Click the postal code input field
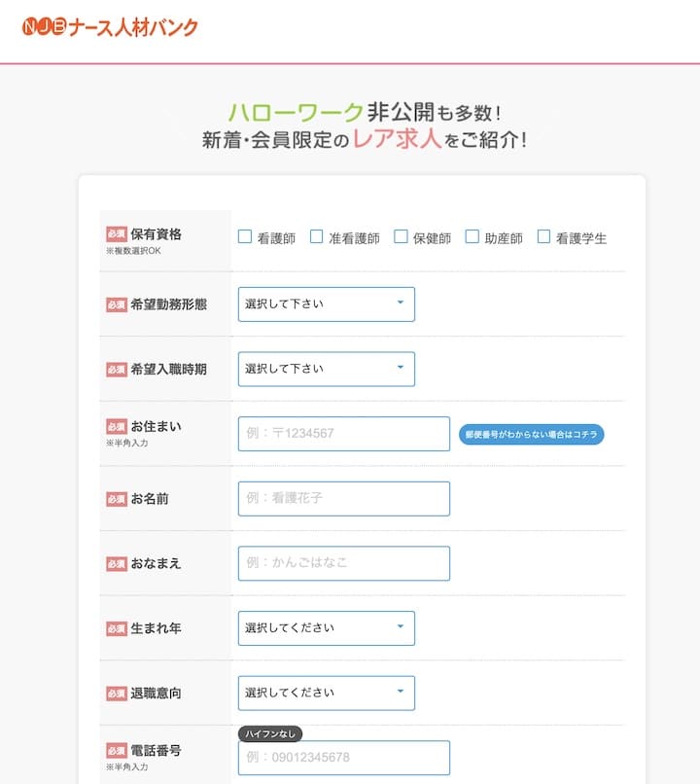700x784 pixels. [342, 434]
